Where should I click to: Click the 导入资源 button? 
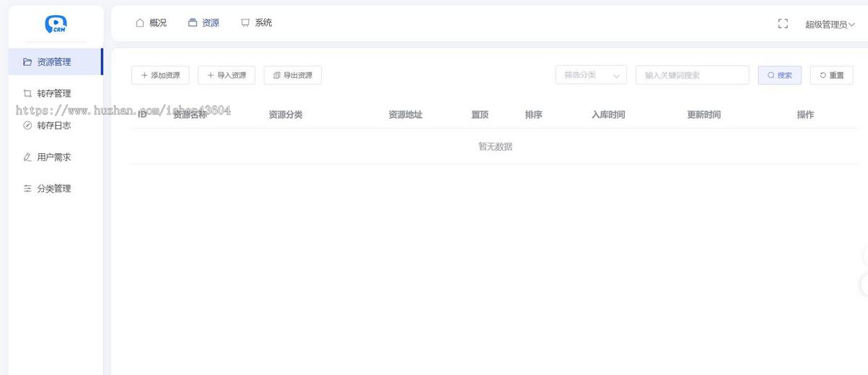[226, 75]
